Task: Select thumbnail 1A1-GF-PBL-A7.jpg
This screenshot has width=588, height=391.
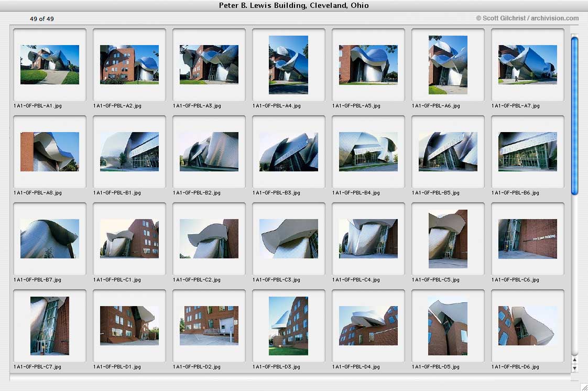Action: pos(528,65)
